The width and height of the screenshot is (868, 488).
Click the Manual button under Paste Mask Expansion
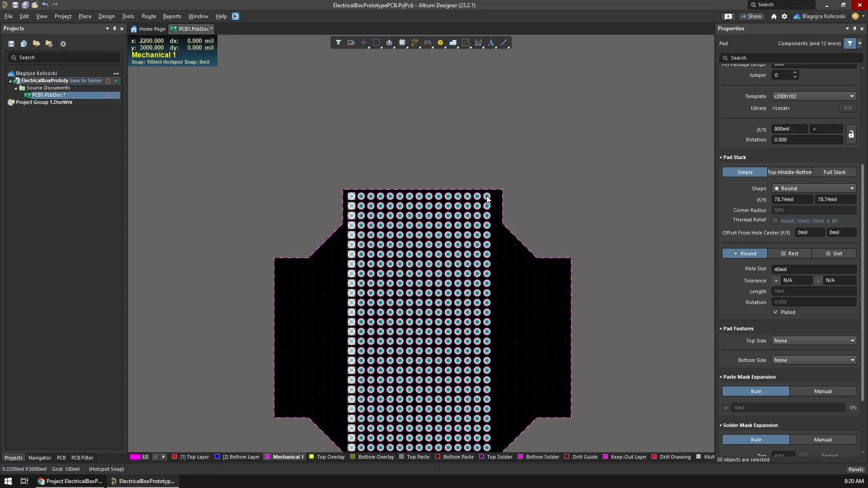[x=823, y=391]
